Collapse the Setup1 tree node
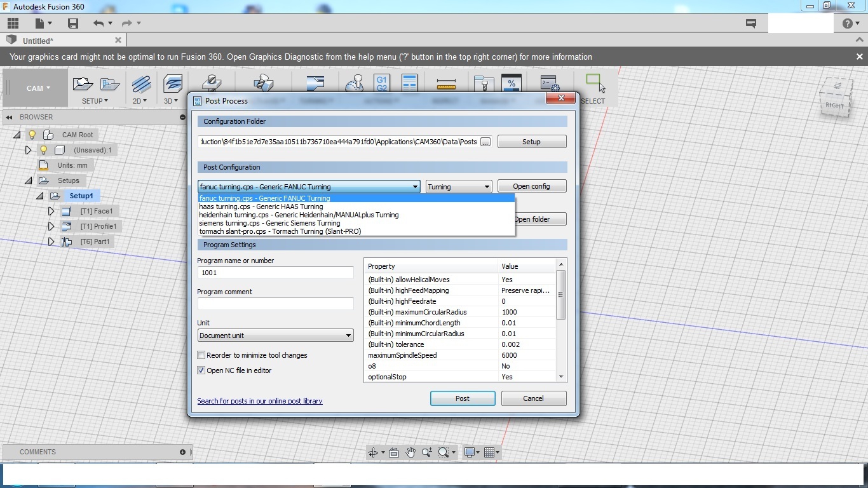Image resolution: width=868 pixels, height=488 pixels. coord(40,196)
